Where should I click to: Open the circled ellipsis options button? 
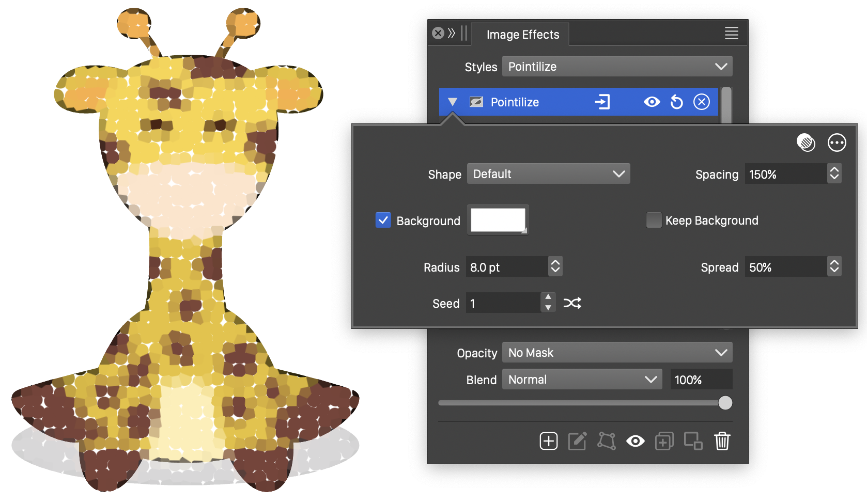coord(837,143)
